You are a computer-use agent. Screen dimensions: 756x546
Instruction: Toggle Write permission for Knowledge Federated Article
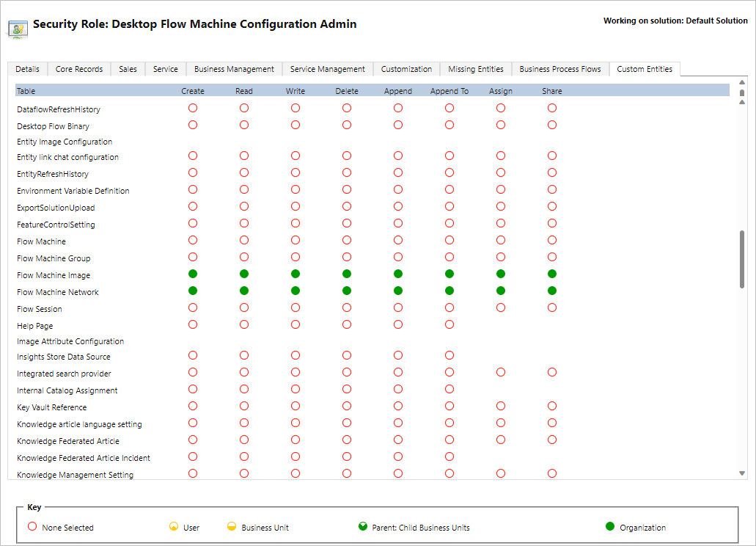click(295, 440)
